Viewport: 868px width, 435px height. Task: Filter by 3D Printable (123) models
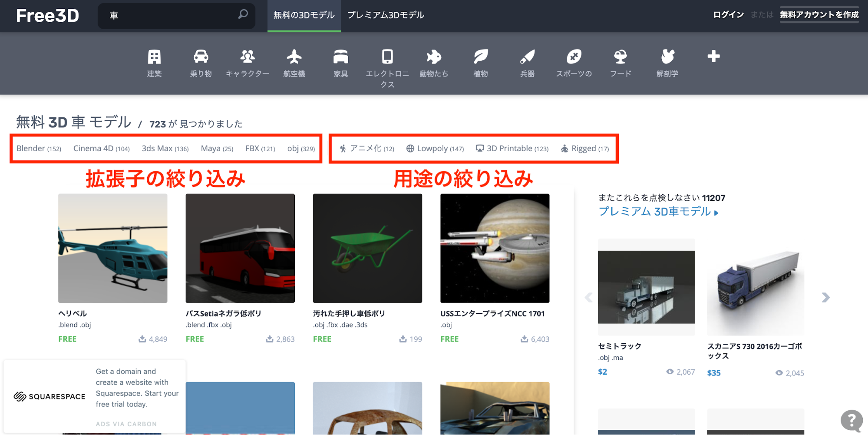point(512,149)
